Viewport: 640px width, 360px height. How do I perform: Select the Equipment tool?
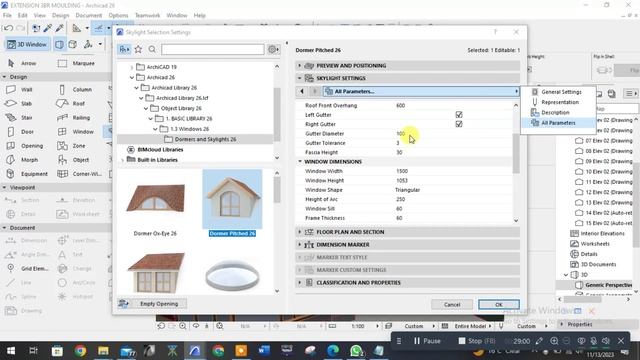[x=27, y=174]
